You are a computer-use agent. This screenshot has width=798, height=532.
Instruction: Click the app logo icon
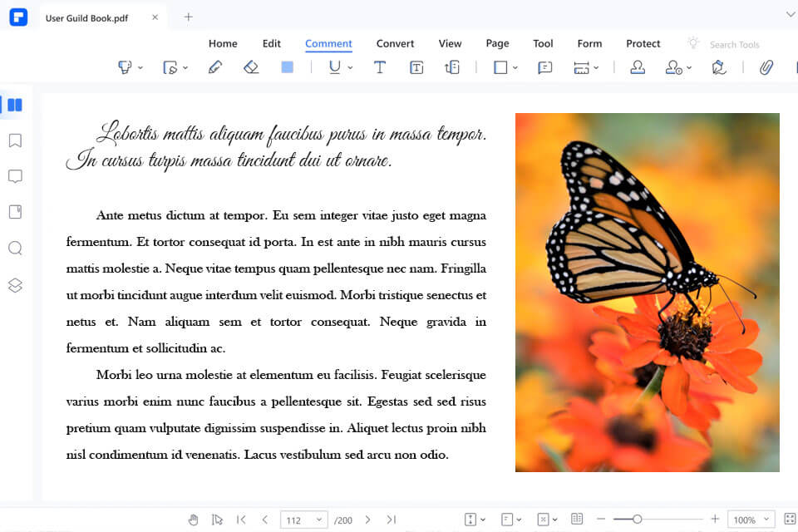[18, 17]
